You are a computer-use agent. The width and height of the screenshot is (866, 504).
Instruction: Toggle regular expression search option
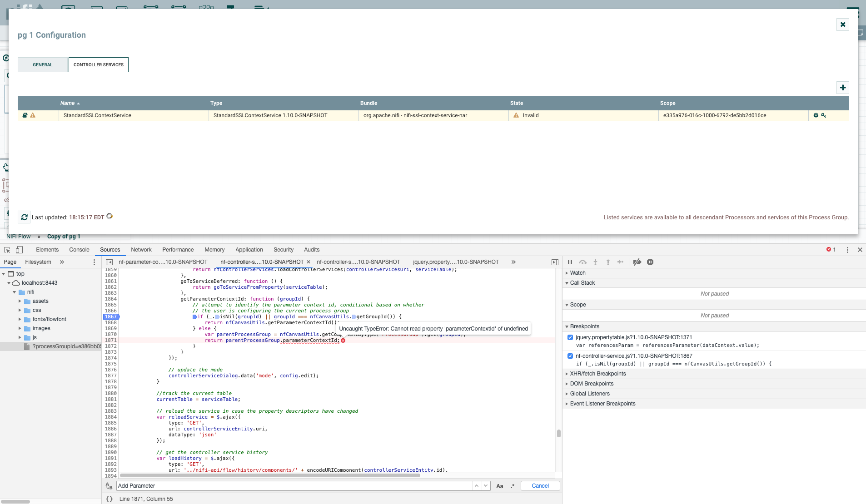pos(513,486)
